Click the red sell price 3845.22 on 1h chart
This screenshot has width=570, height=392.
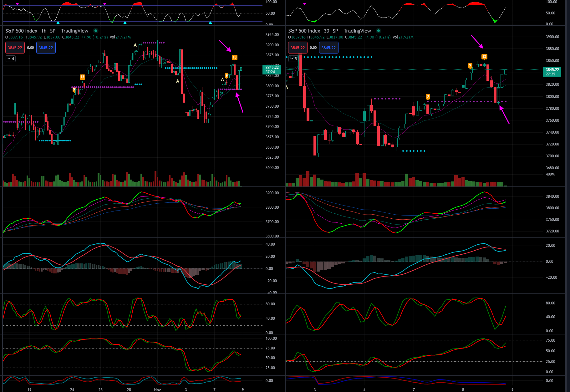(x=15, y=48)
